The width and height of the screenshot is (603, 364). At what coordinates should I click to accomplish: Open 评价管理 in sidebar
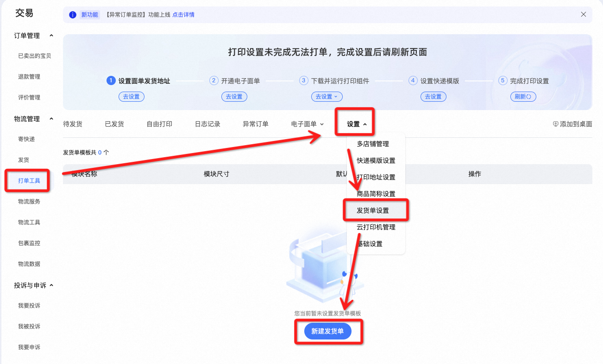coord(29,98)
